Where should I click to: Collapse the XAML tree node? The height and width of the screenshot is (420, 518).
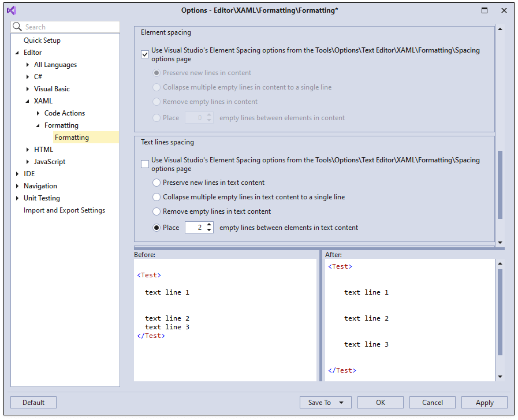[x=28, y=101]
